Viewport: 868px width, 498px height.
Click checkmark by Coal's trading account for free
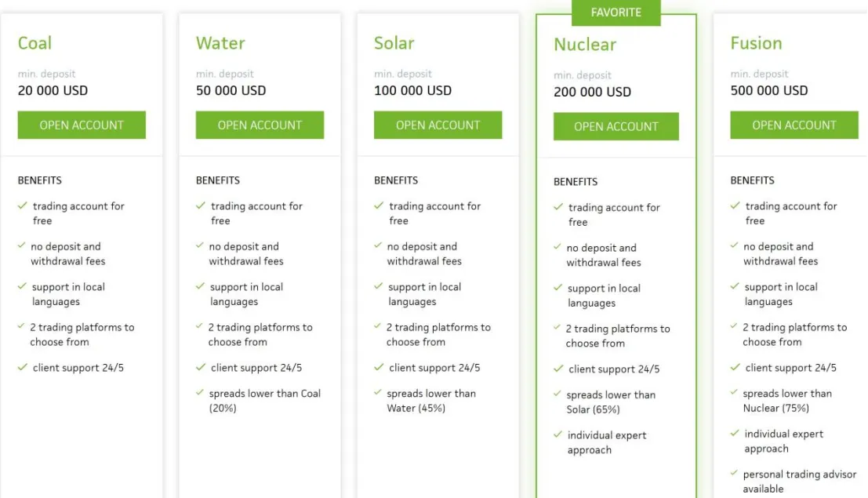(22, 205)
